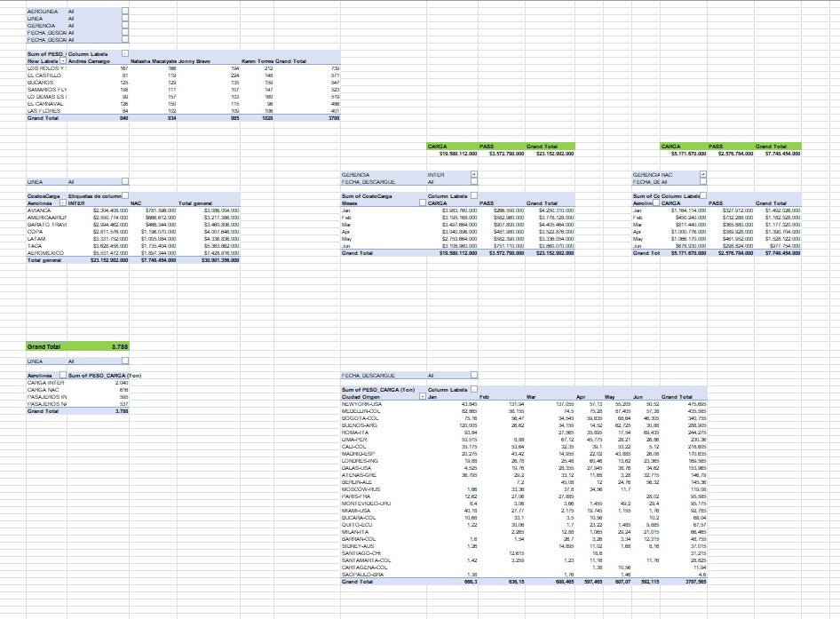The image size is (840, 619).
Task: Click the Total general column header
Action: click(x=195, y=203)
